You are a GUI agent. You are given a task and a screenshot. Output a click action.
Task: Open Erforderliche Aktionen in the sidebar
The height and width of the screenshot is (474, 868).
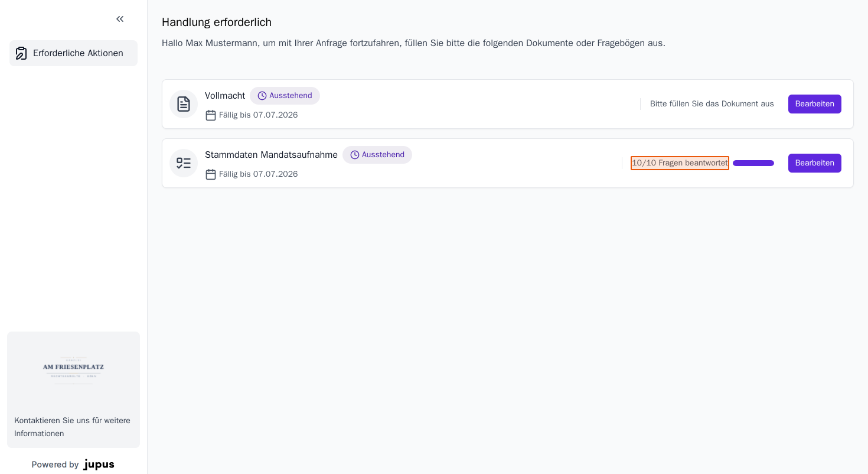click(73, 53)
